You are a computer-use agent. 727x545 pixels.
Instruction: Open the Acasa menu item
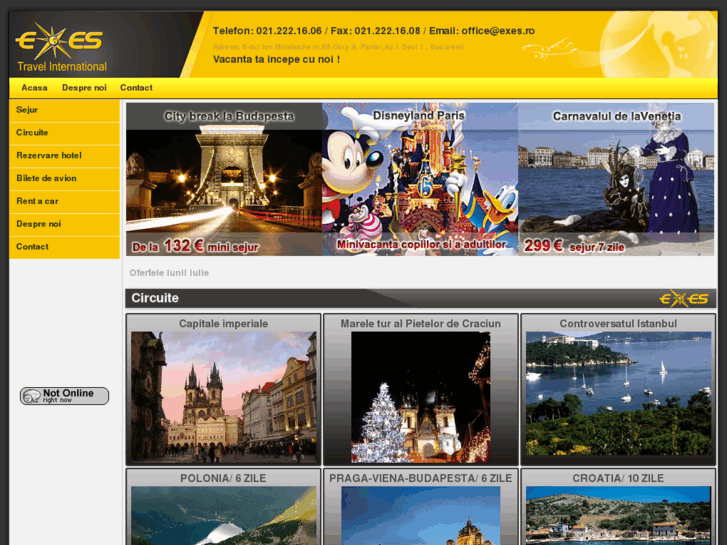coord(34,88)
